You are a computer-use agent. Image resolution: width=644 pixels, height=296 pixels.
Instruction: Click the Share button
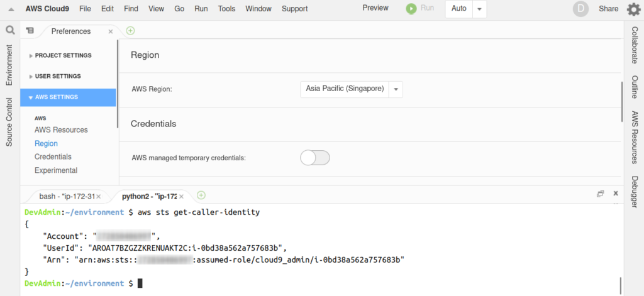point(608,9)
